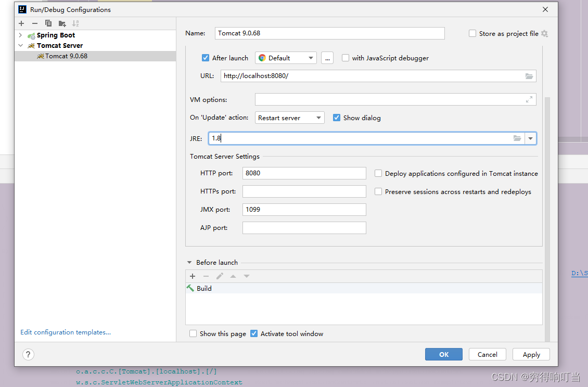588x387 pixels.
Task: Move Before launch task down
Action: (x=246, y=276)
